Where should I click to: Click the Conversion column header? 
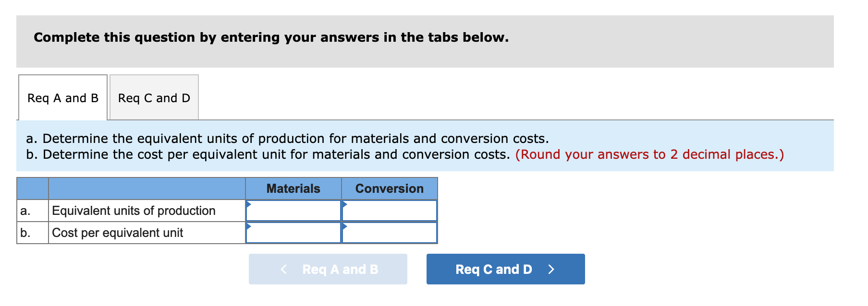(x=389, y=188)
